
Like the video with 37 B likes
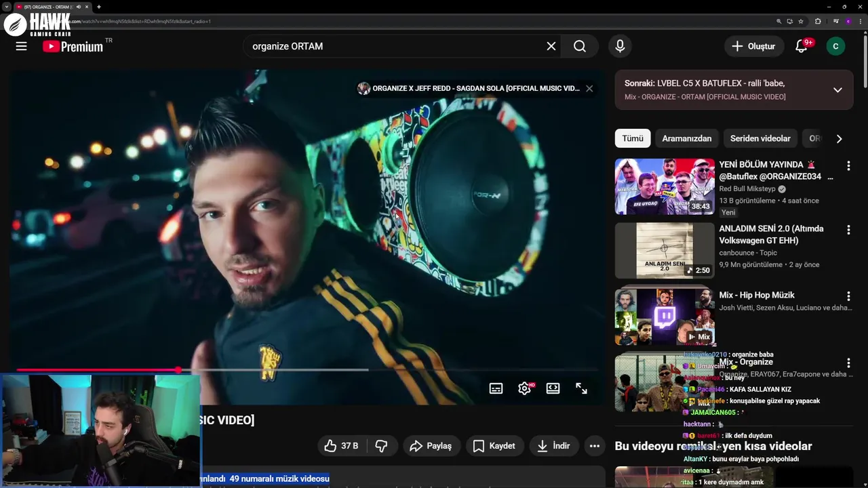coord(341,446)
